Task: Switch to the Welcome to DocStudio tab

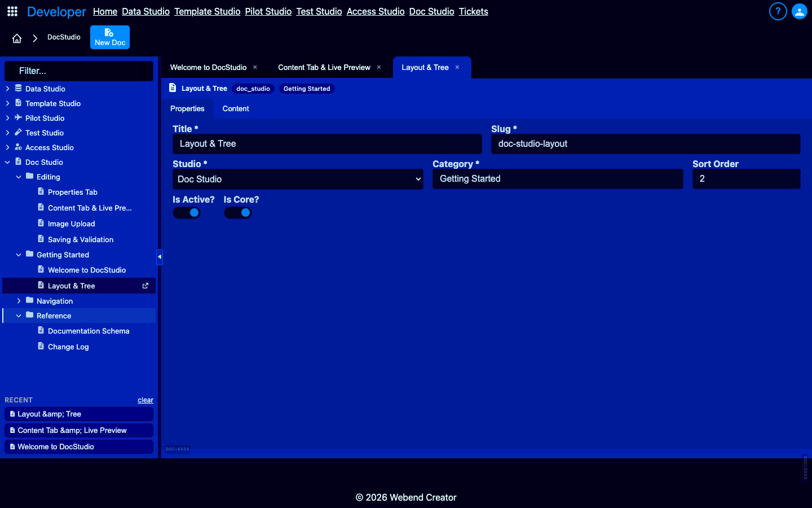Action: [x=208, y=67]
